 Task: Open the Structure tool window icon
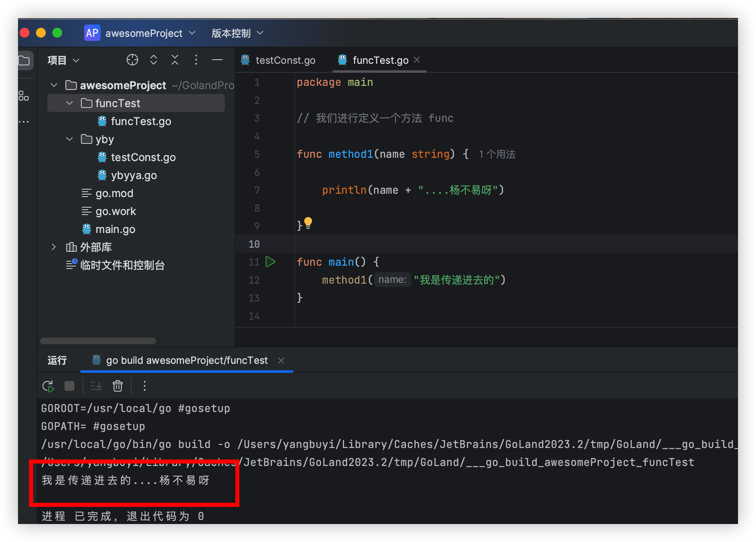(24, 96)
